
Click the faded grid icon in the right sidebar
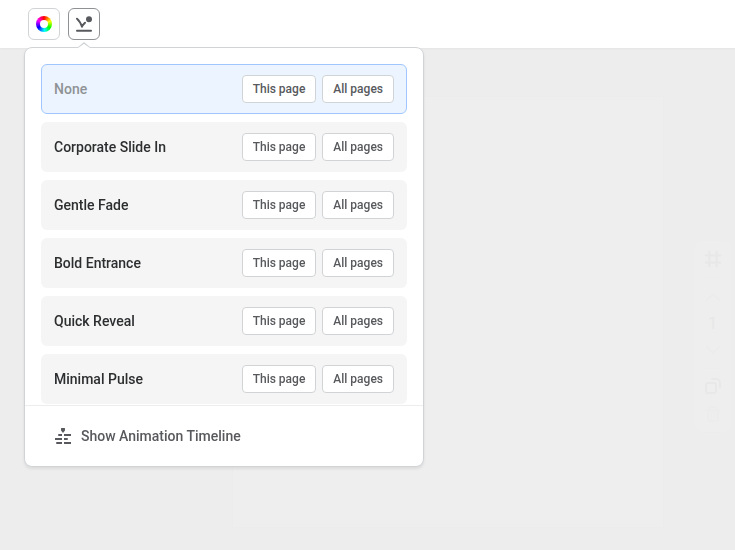click(713, 259)
